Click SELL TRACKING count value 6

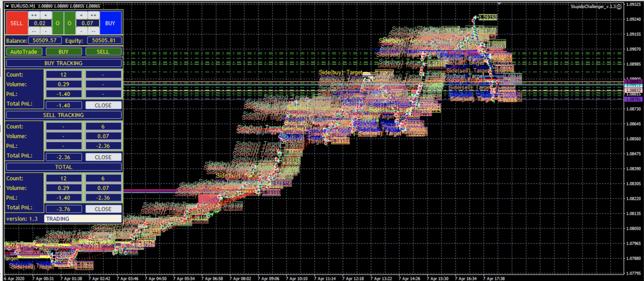[103, 126]
